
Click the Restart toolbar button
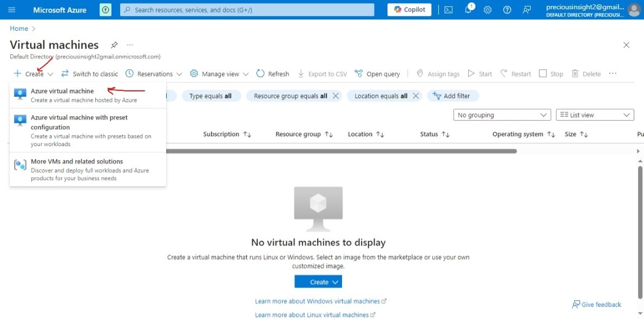pos(515,74)
